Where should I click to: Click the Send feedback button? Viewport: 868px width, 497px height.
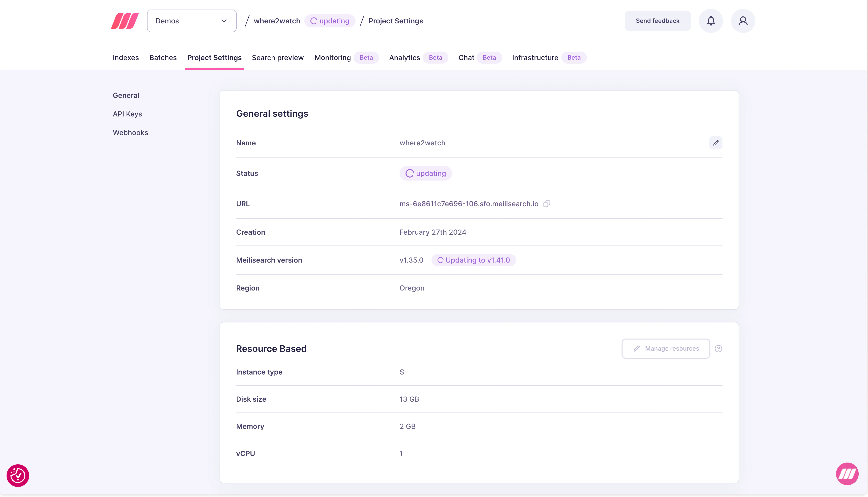tap(657, 21)
